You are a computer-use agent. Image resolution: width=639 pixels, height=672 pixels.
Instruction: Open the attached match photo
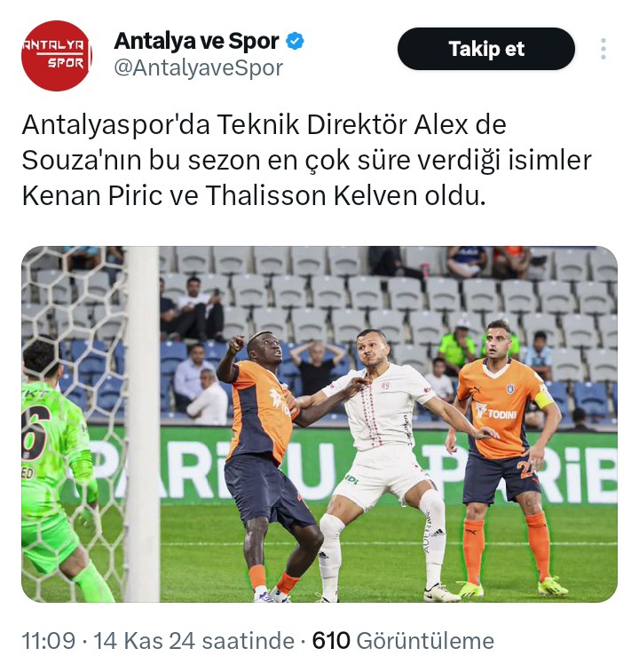point(319,423)
